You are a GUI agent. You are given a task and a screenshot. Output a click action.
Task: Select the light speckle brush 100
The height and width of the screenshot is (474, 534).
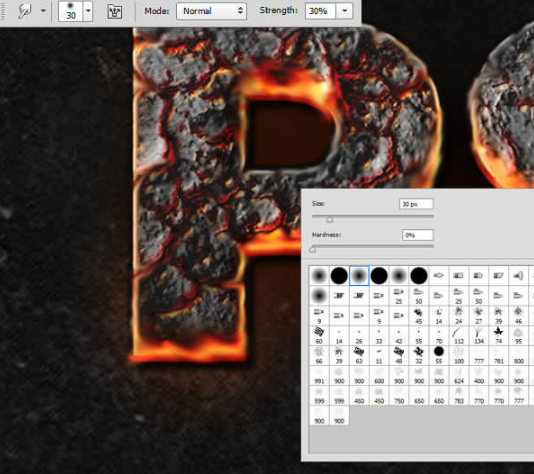point(459,356)
